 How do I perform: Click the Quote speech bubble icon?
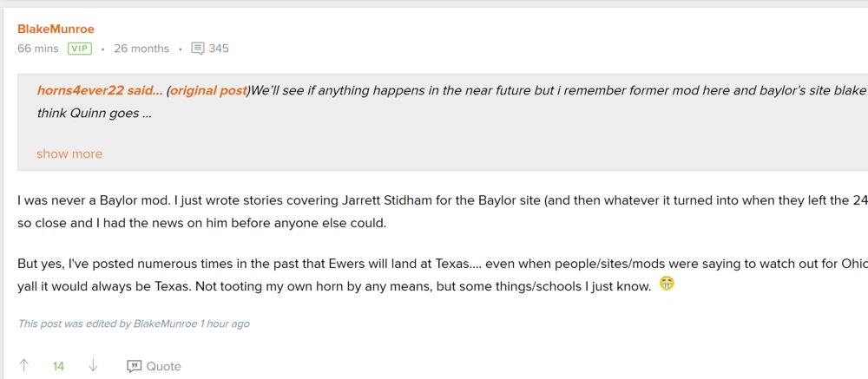coord(135,366)
